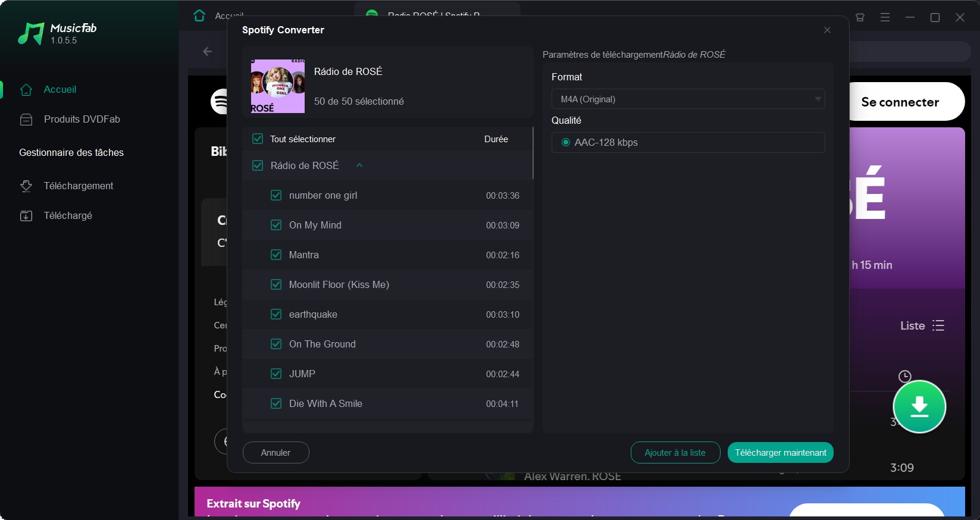
Task: Switch view using the Liste icon
Action: (938, 325)
